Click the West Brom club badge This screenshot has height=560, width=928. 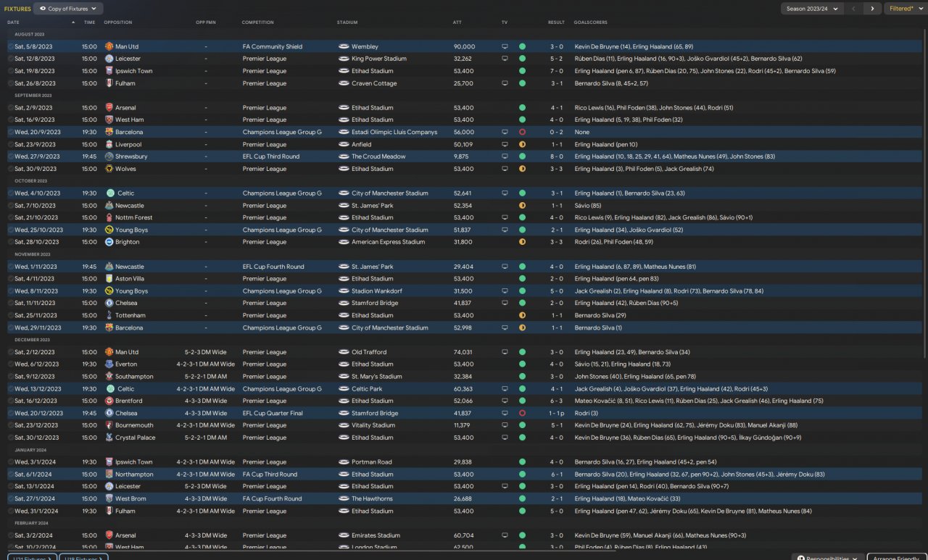click(x=109, y=498)
